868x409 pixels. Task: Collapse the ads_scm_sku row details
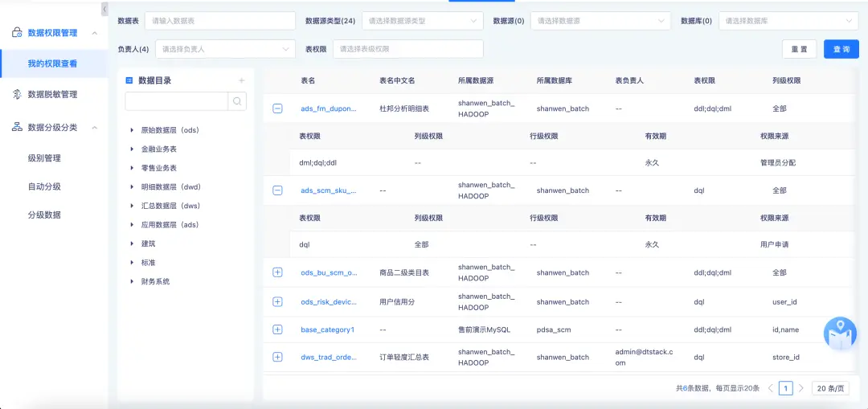pyautogui.click(x=277, y=190)
